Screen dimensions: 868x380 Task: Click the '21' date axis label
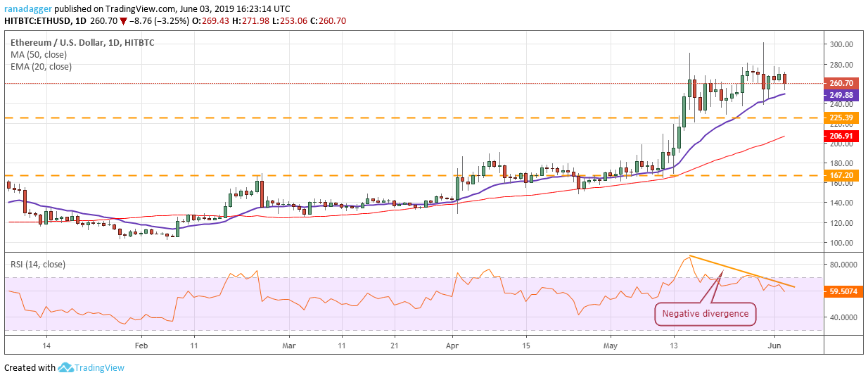pyautogui.click(x=394, y=346)
